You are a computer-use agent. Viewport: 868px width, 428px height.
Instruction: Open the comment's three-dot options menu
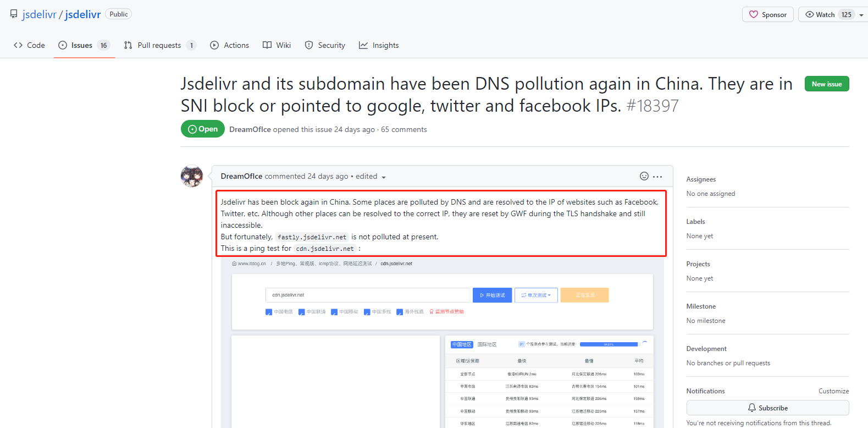pyautogui.click(x=657, y=177)
